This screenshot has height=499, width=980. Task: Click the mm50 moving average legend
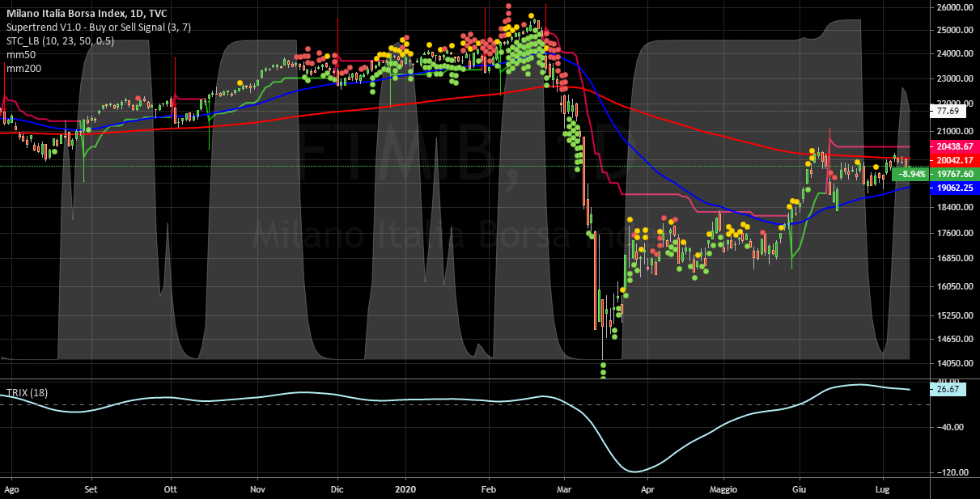click(19, 55)
